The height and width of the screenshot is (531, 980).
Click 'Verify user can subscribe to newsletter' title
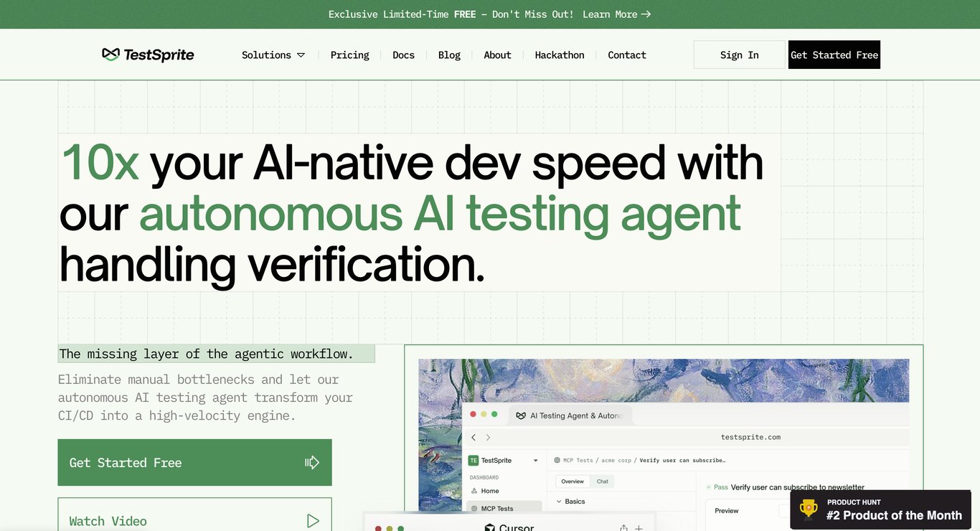[x=798, y=487]
